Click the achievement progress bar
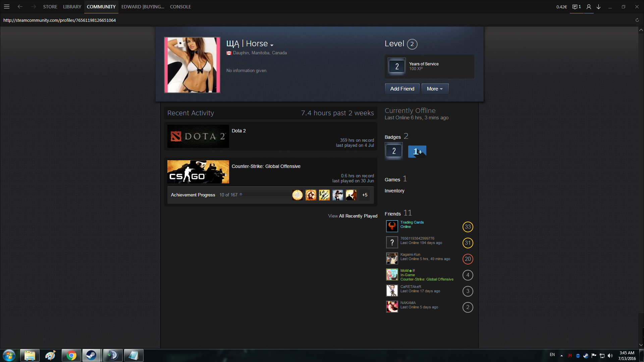Image resolution: width=644 pixels, height=362 pixels. click(x=265, y=195)
